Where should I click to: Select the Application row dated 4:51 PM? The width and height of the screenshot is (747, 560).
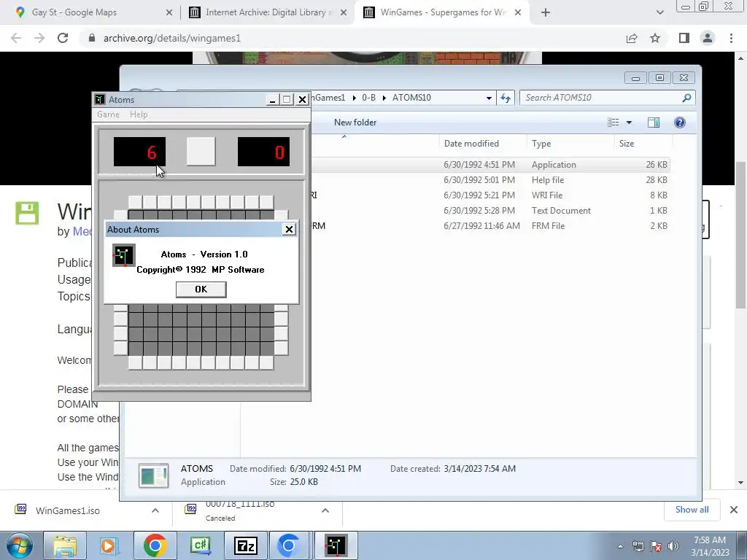(491, 165)
